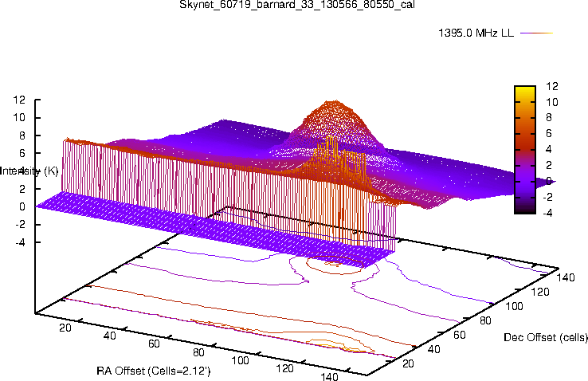588x381 pixels.
Task: Click the legend line sample beside 1395.0 MHz LL
Action: click(537, 33)
